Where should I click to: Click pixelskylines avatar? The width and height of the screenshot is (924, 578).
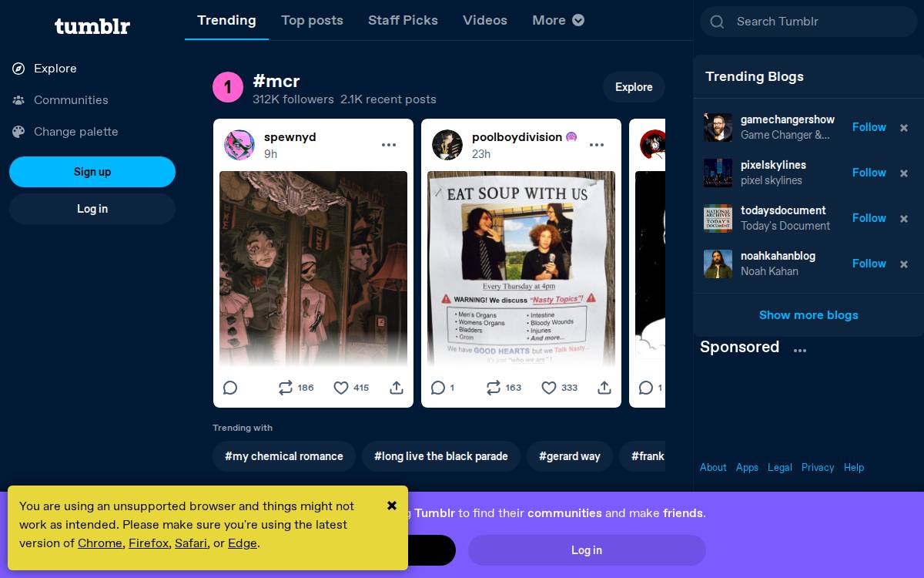(718, 173)
